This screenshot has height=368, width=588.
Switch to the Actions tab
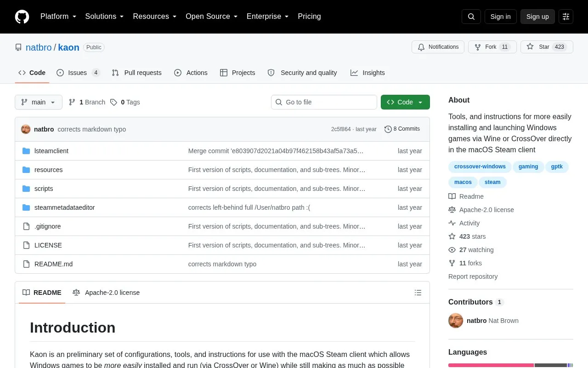click(191, 73)
